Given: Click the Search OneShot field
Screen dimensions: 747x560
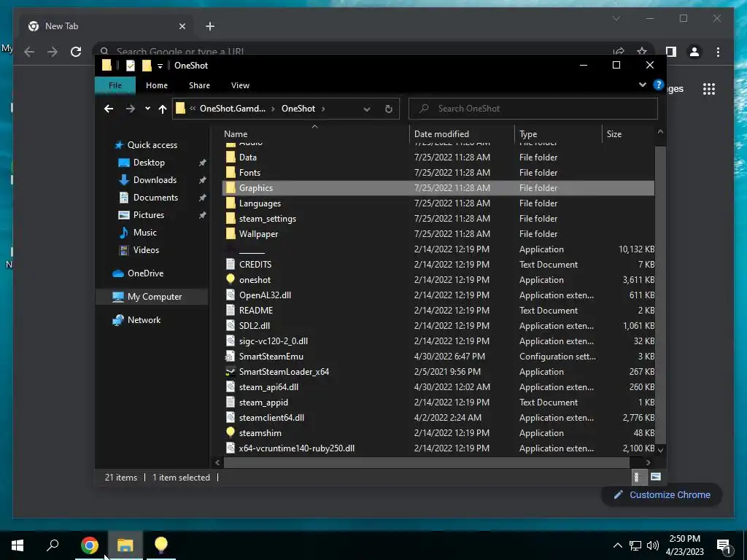Looking at the screenshot, I should tap(533, 109).
